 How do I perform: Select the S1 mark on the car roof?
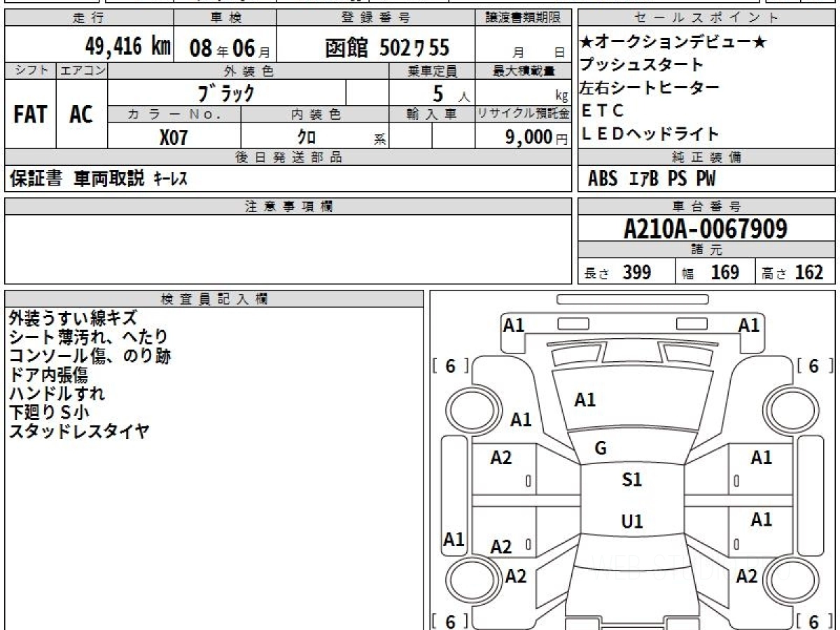click(x=631, y=480)
